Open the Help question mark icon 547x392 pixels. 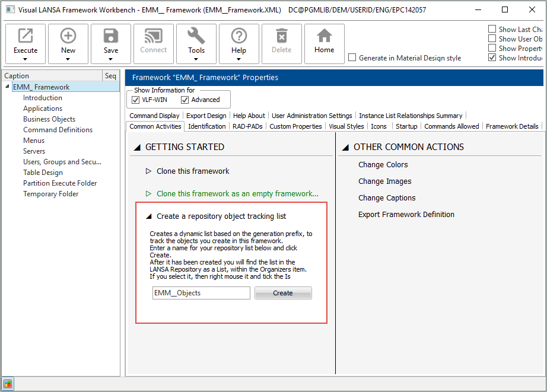coord(238,37)
